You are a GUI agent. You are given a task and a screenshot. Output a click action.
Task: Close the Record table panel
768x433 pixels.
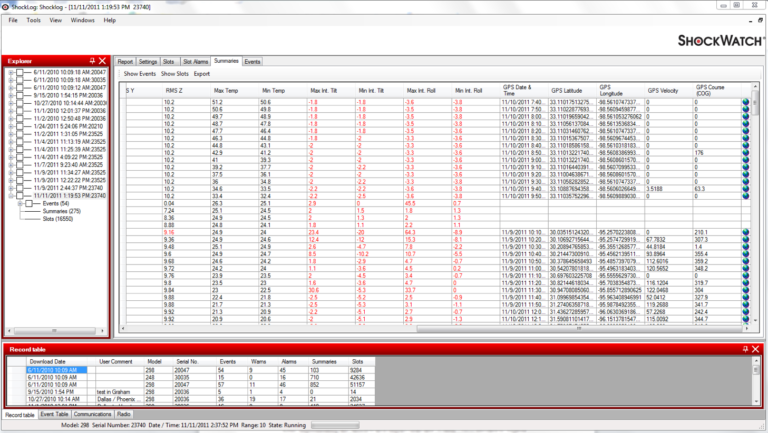(x=755, y=349)
